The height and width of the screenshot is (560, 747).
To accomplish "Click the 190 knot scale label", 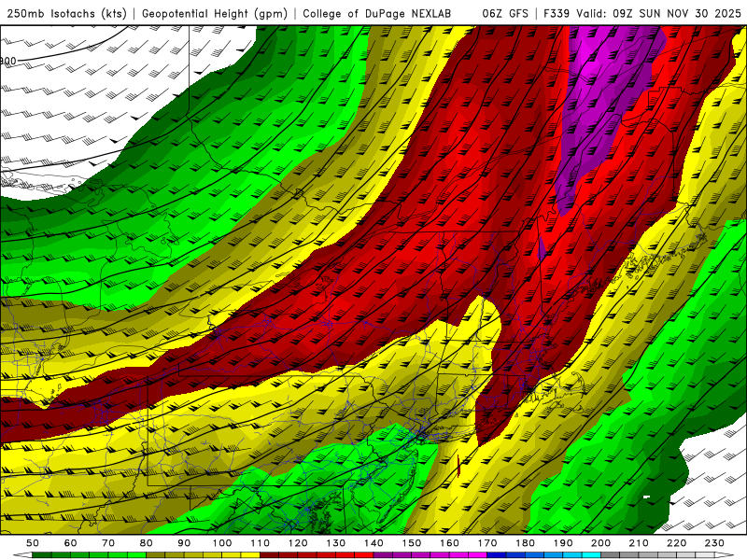I will [563, 543].
